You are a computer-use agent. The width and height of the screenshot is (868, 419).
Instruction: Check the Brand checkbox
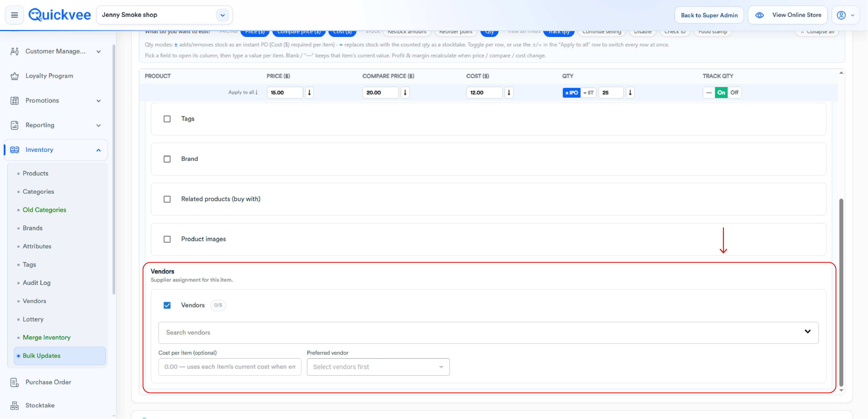coord(167,159)
